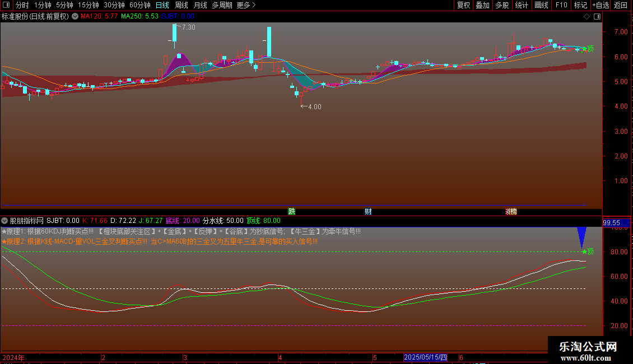The width and height of the screenshot is (633, 364).
Task: Click the 2025/05/15/四 date label
Action: point(426,357)
